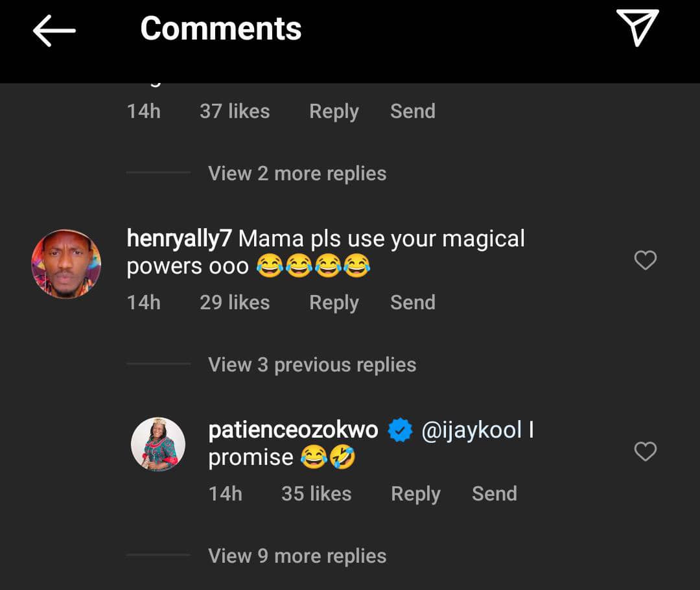Open the share paper-plane icon
This screenshot has height=590, width=700.
pyautogui.click(x=637, y=29)
